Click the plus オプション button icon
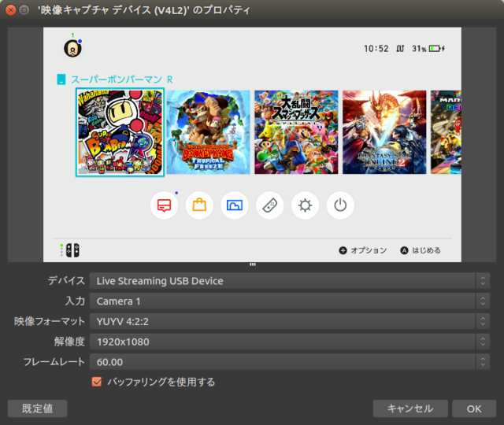Screen dimensions: 504x425 tap(343, 250)
